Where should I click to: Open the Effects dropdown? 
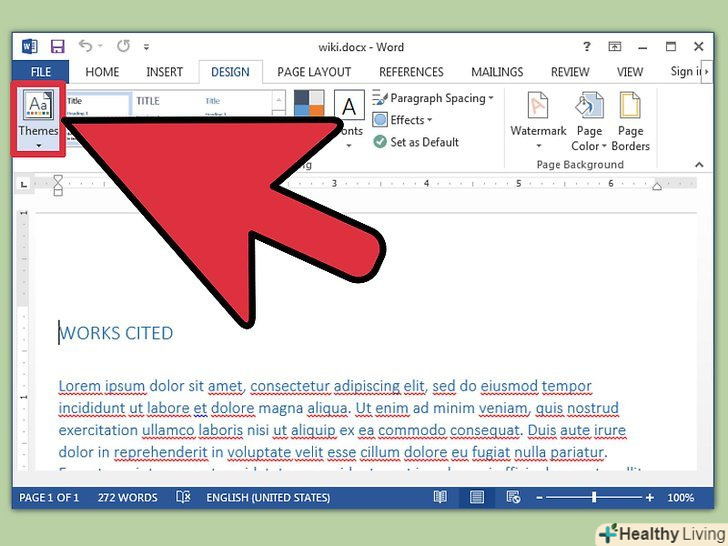click(x=403, y=120)
